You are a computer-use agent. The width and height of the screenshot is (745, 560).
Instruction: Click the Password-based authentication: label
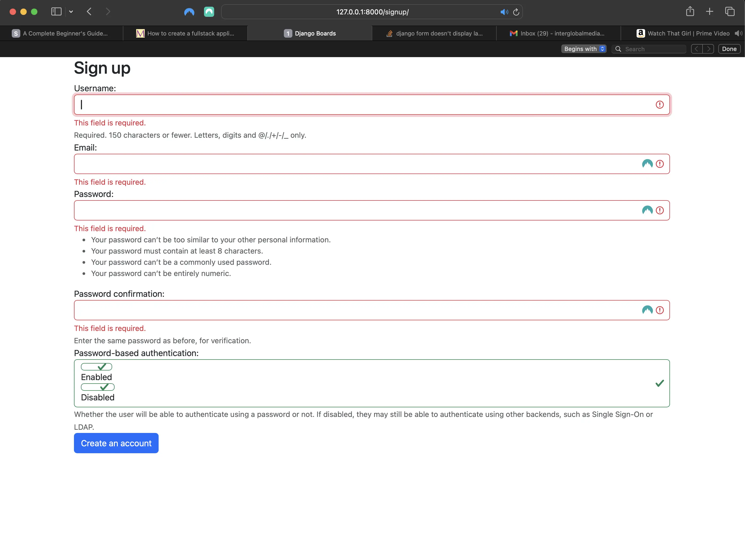click(x=136, y=353)
